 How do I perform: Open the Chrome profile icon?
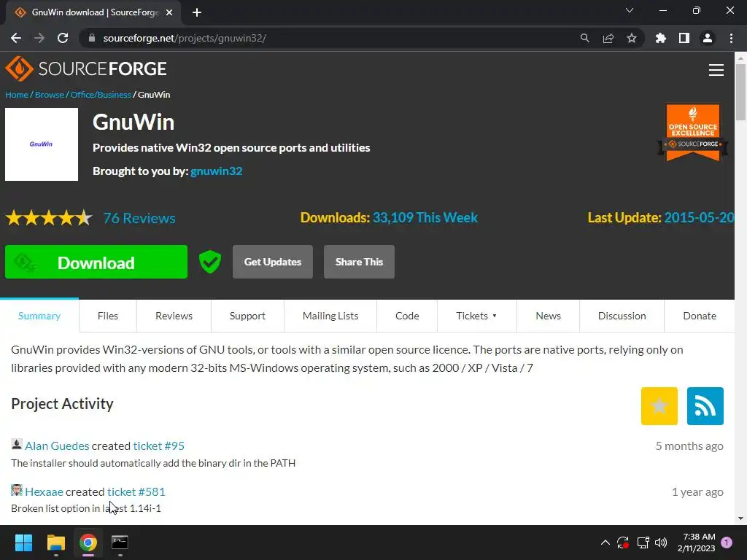point(708,38)
